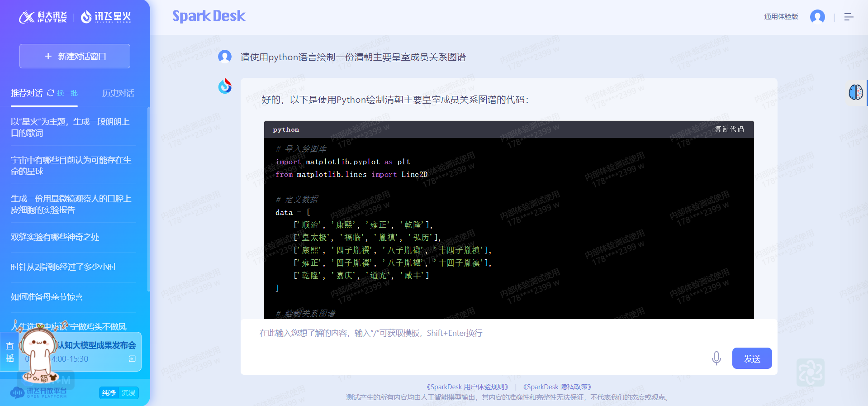Select the 以"星火"为主题 lyrics suggestion
This screenshot has width=868, height=406.
pyautogui.click(x=73, y=127)
